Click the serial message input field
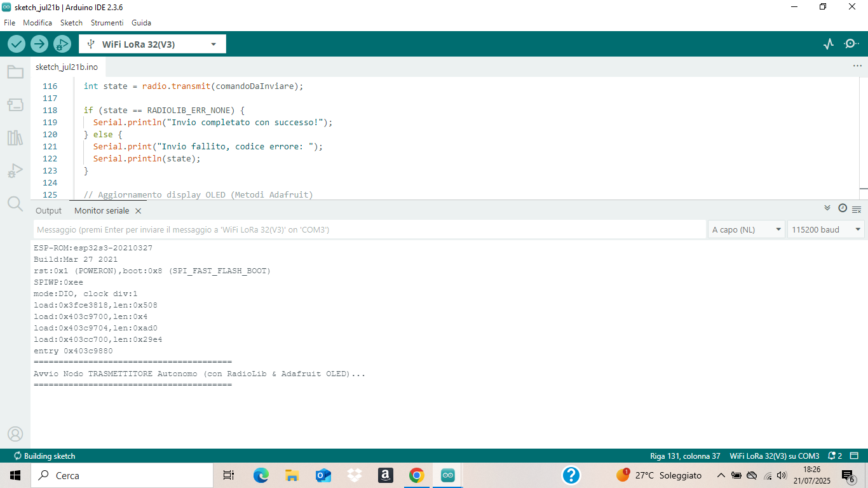The image size is (868, 488). (370, 229)
